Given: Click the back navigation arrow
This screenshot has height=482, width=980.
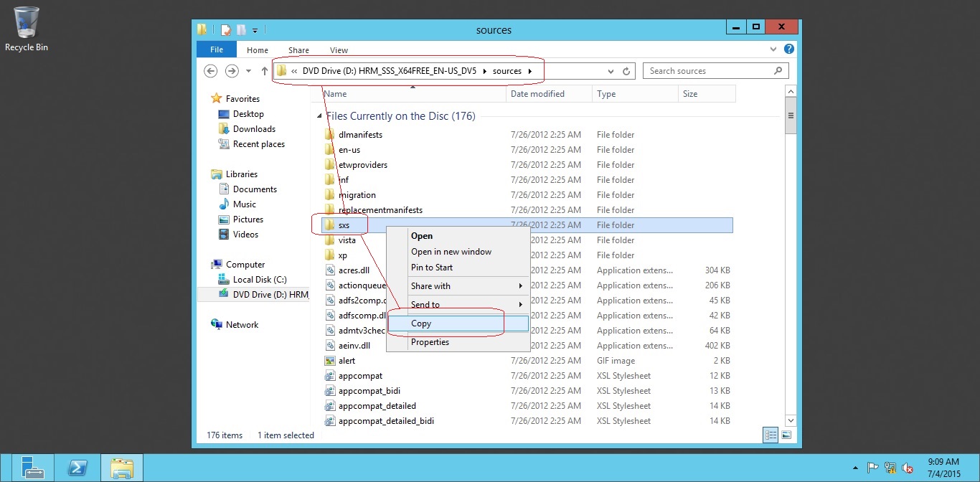Looking at the screenshot, I should (209, 70).
